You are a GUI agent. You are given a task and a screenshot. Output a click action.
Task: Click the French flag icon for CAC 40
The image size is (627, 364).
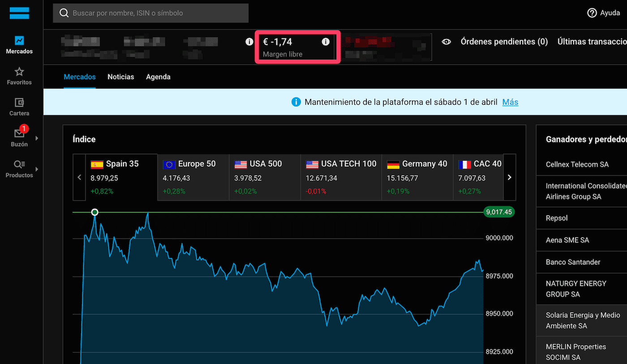[464, 164]
